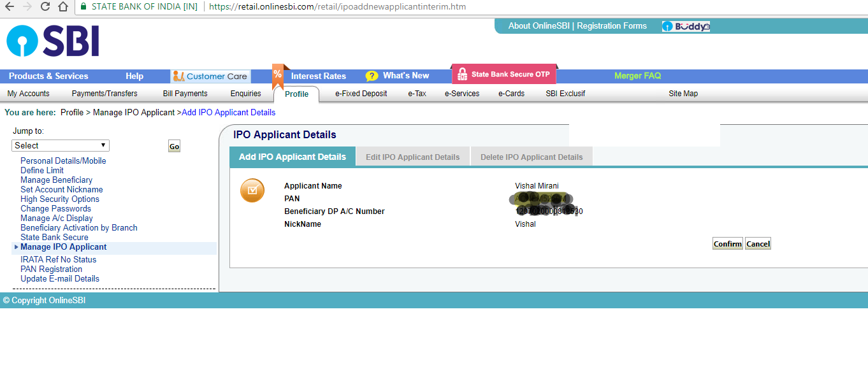Reload the page with refresh icon
This screenshot has height=386, width=868.
click(x=45, y=7)
